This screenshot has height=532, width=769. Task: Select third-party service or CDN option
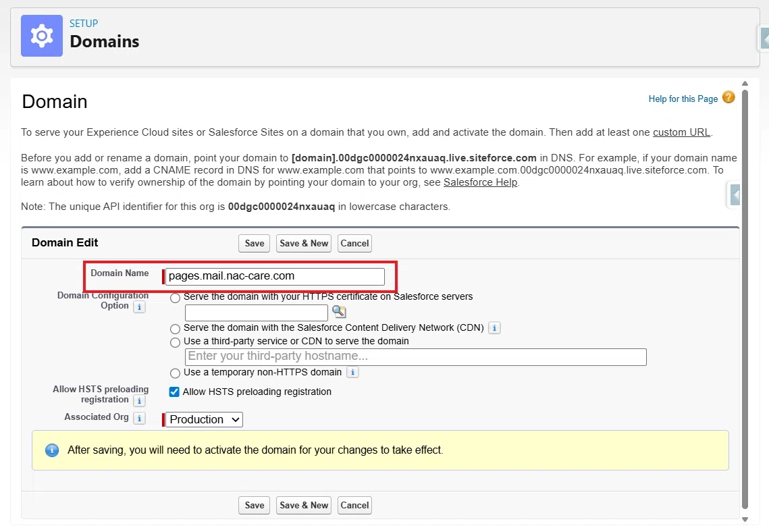coord(175,343)
